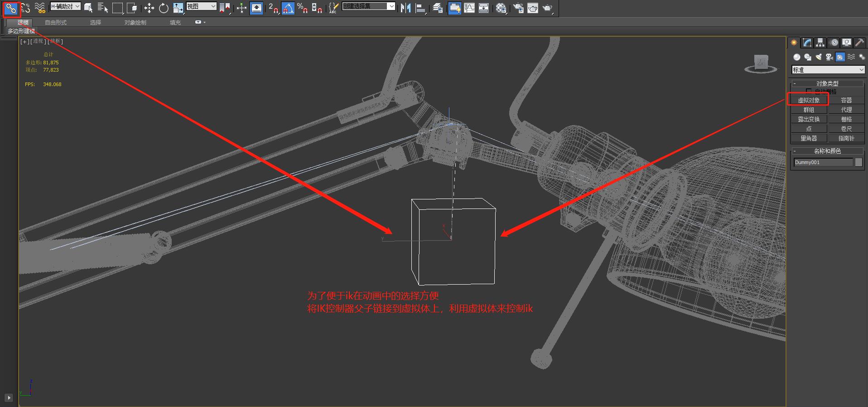Open the Render Setup teapot icon
The image size is (868, 407).
[x=518, y=8]
